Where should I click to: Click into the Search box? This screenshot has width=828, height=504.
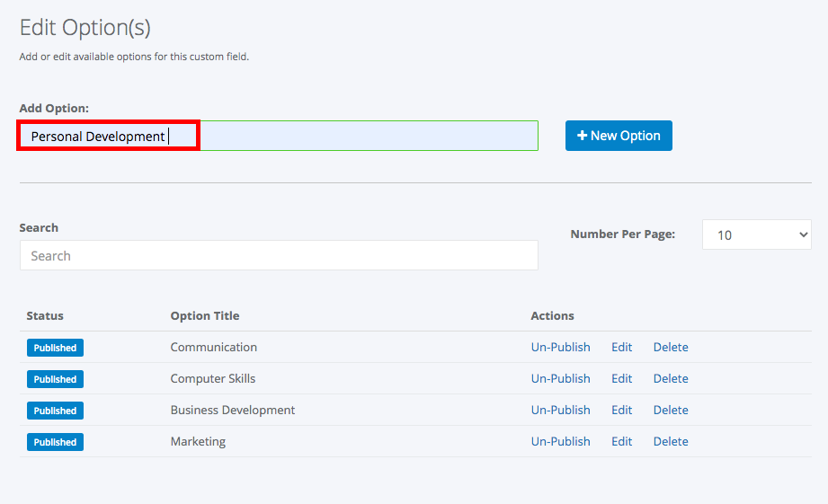[x=279, y=255]
